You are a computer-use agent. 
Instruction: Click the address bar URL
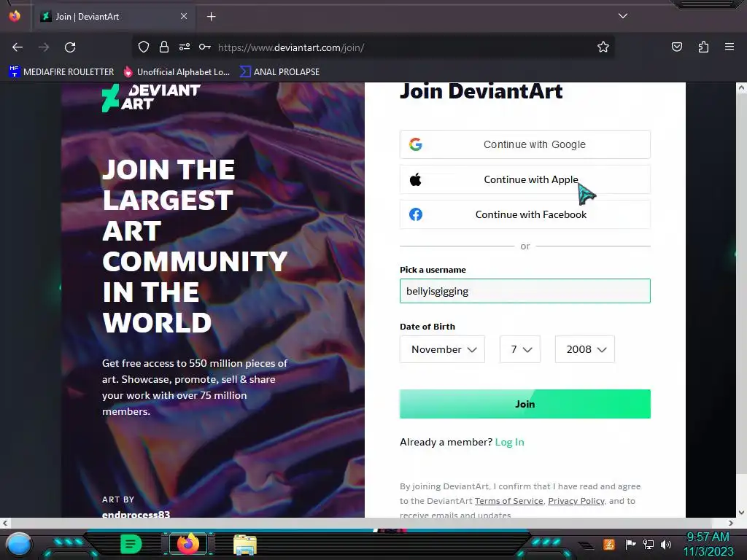coord(290,47)
